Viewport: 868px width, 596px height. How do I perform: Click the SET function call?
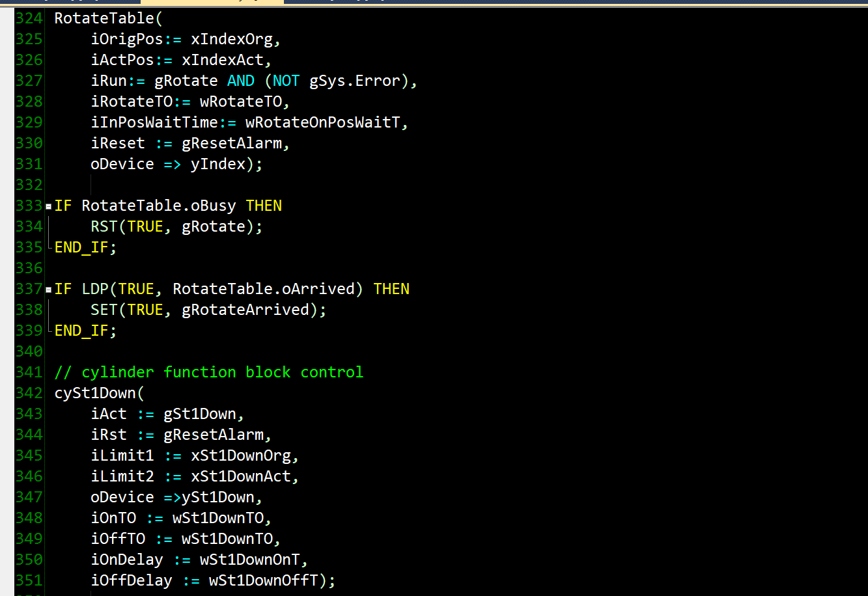tap(104, 310)
